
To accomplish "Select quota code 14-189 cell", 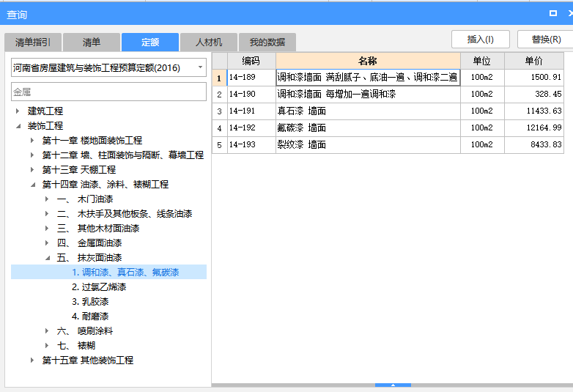I will pyautogui.click(x=251, y=78).
